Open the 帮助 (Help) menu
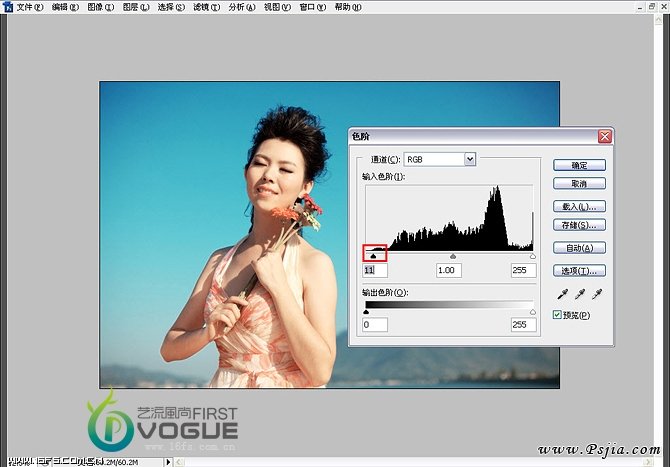 (347, 7)
